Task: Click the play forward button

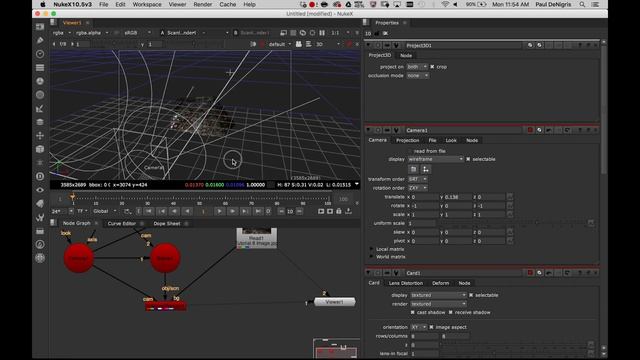Action: pyautogui.click(x=219, y=211)
